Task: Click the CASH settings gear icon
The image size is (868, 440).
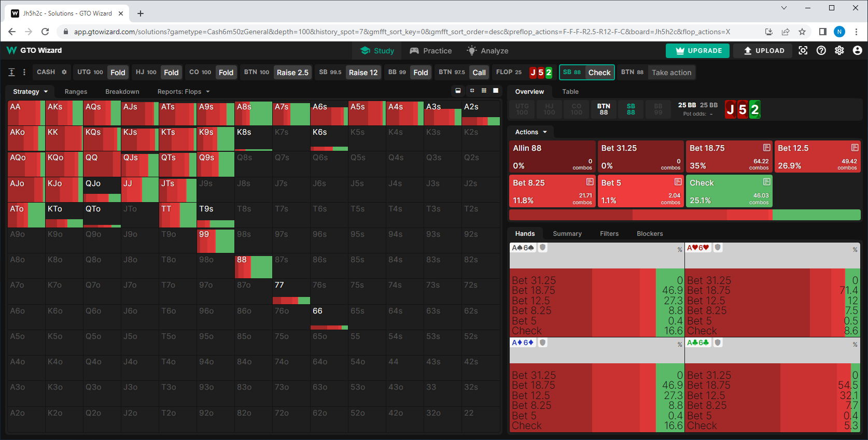Action: [64, 72]
